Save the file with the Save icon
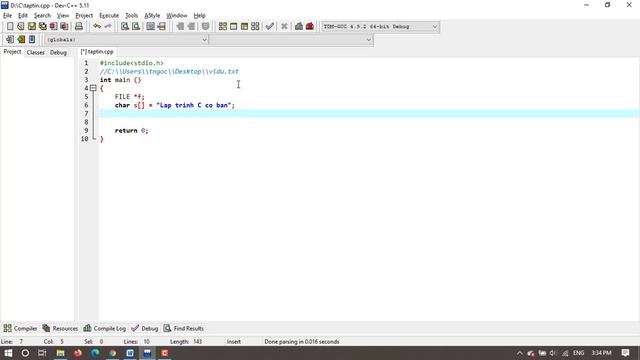The width and height of the screenshot is (640, 360). point(32,27)
